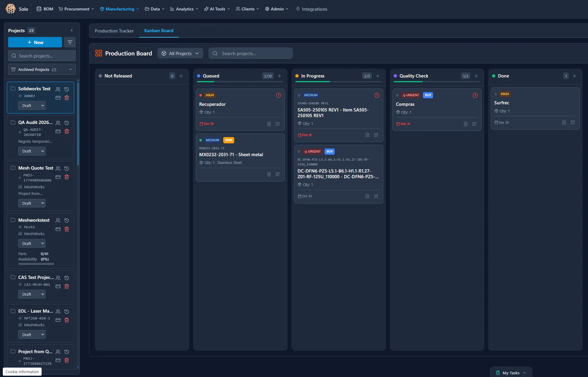Open document icon on the Compras card
The width and height of the screenshot is (588, 377).
point(466,124)
